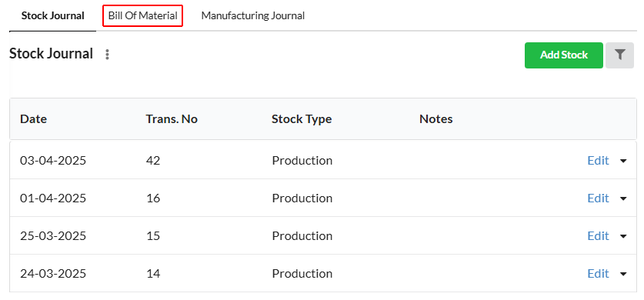
Task: Click the Trans. No column header
Action: pyautogui.click(x=172, y=119)
